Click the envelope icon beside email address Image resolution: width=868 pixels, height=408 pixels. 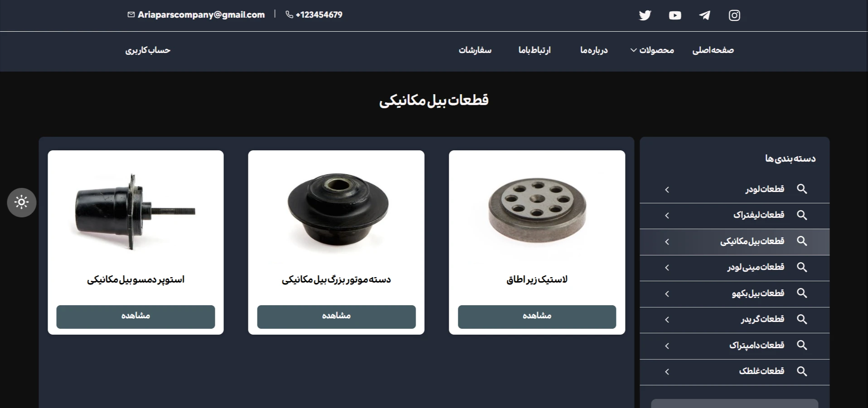[x=131, y=14]
